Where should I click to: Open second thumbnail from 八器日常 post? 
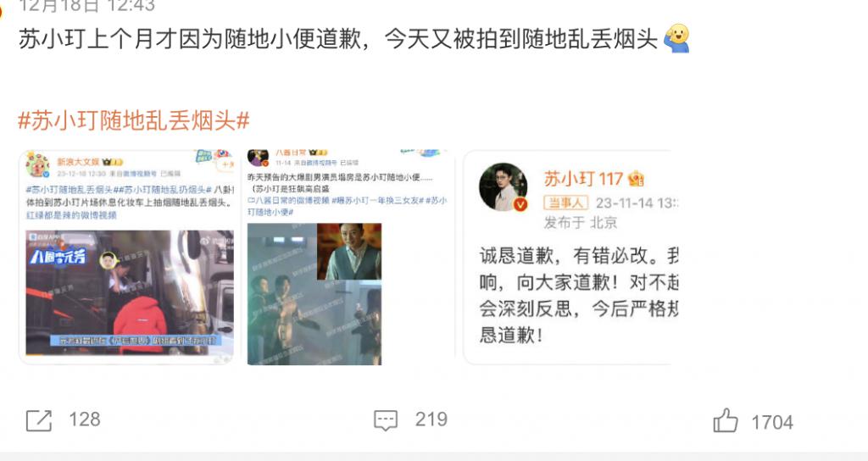[350, 258]
